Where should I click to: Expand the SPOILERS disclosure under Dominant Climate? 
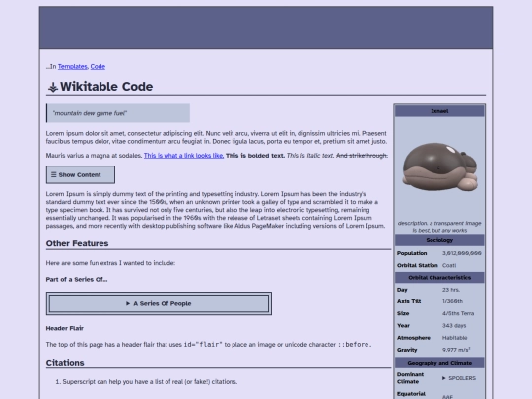[459, 378]
